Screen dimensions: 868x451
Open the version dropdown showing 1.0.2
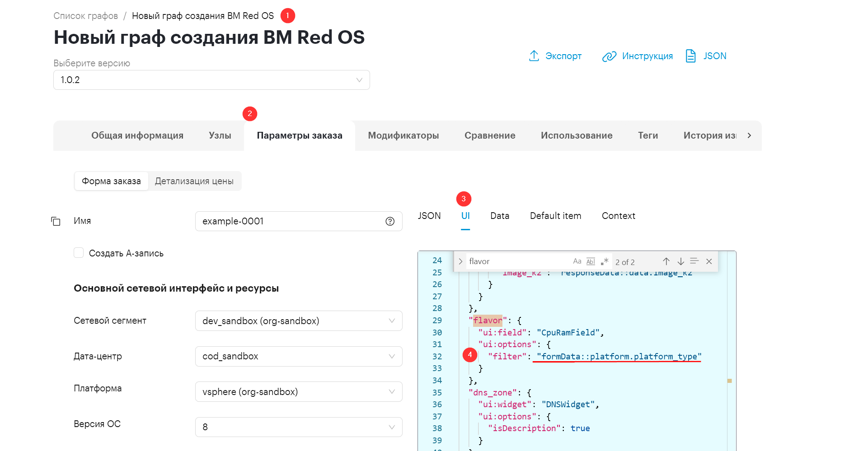211,80
